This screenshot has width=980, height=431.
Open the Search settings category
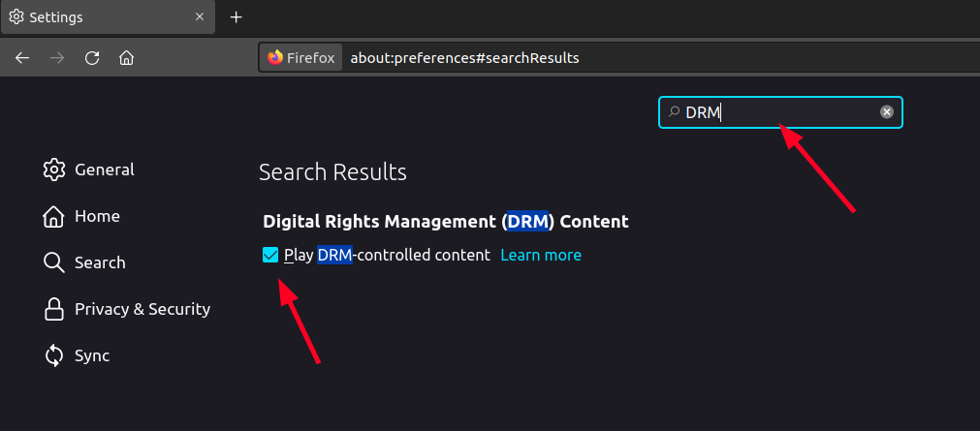pos(100,262)
